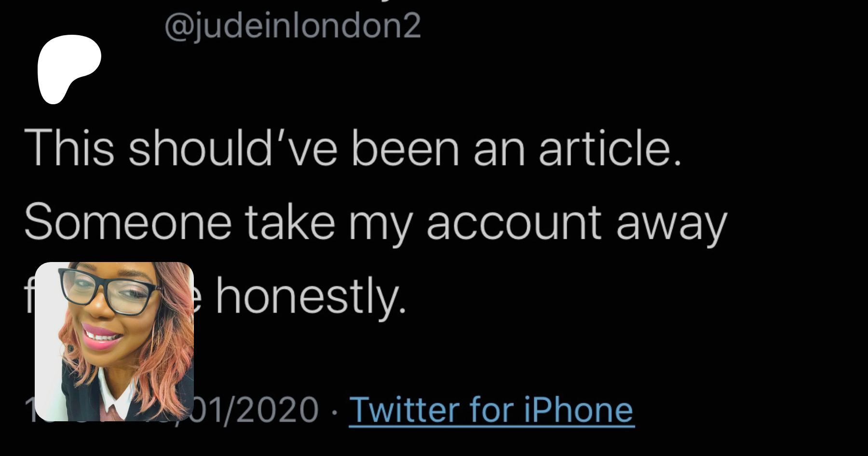
Task: Click the 01/2020 tweet date
Action: tap(256, 410)
